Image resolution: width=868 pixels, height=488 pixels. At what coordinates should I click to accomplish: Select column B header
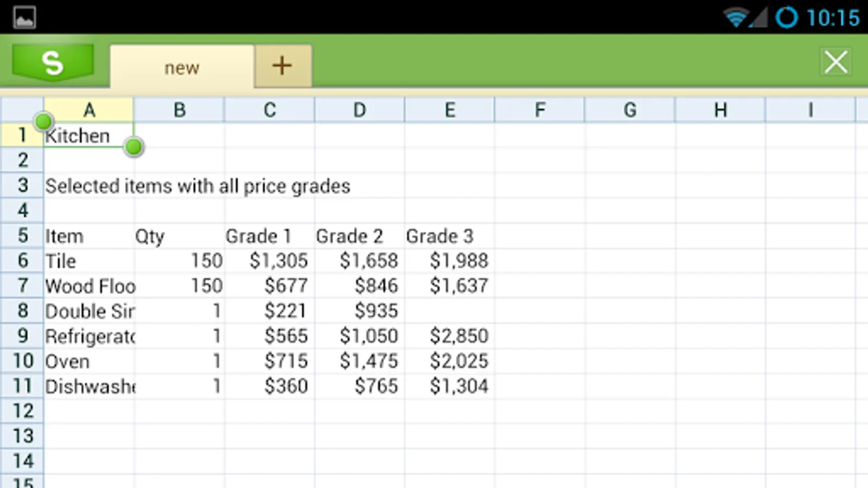pyautogui.click(x=180, y=110)
